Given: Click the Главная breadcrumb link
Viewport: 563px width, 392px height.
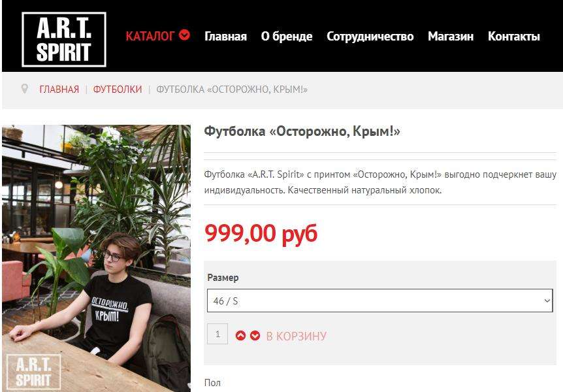Looking at the screenshot, I should click(59, 89).
